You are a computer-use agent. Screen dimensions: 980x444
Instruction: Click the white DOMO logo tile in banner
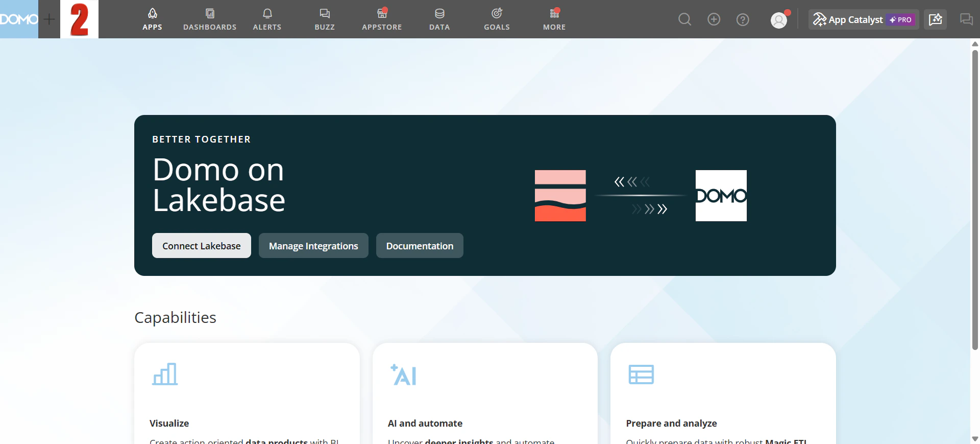point(721,196)
